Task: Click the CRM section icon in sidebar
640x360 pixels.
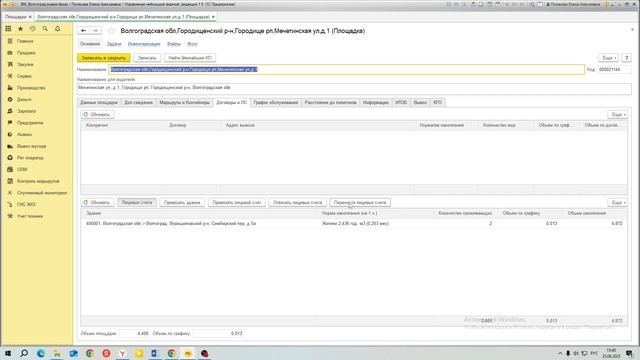Action: click(x=10, y=169)
